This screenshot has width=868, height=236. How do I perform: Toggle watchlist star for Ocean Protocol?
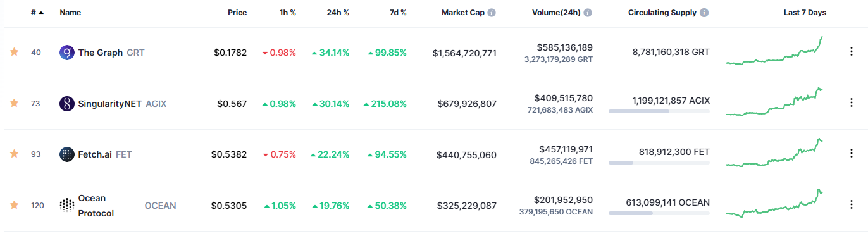pos(14,205)
